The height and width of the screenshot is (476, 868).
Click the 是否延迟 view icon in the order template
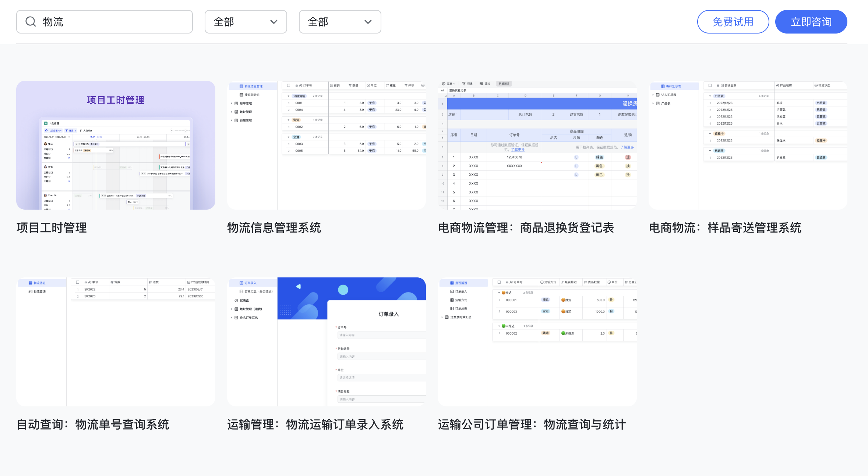coord(452,283)
